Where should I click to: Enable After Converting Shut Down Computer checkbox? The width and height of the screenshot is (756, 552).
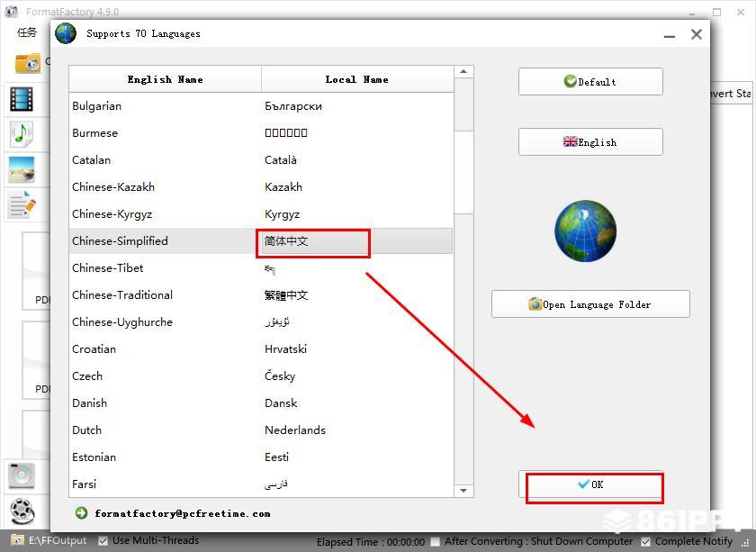point(435,542)
